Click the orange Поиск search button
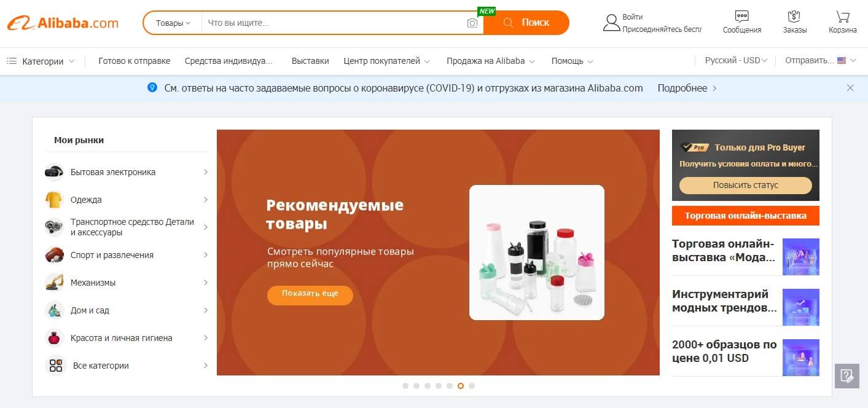The image size is (868, 408). click(x=526, y=23)
